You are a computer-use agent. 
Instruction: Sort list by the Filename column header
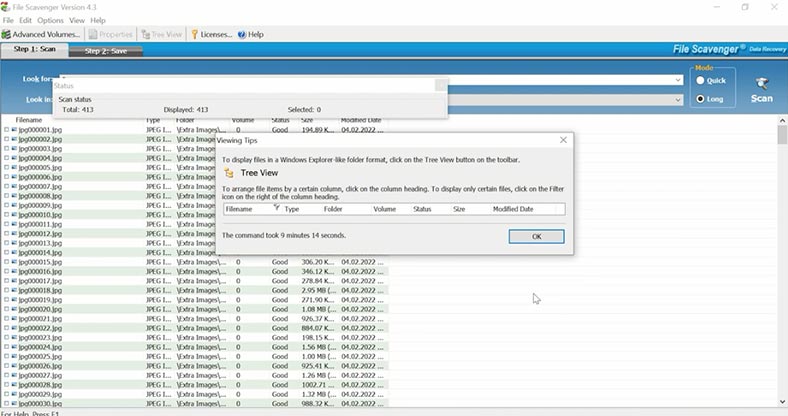click(29, 120)
